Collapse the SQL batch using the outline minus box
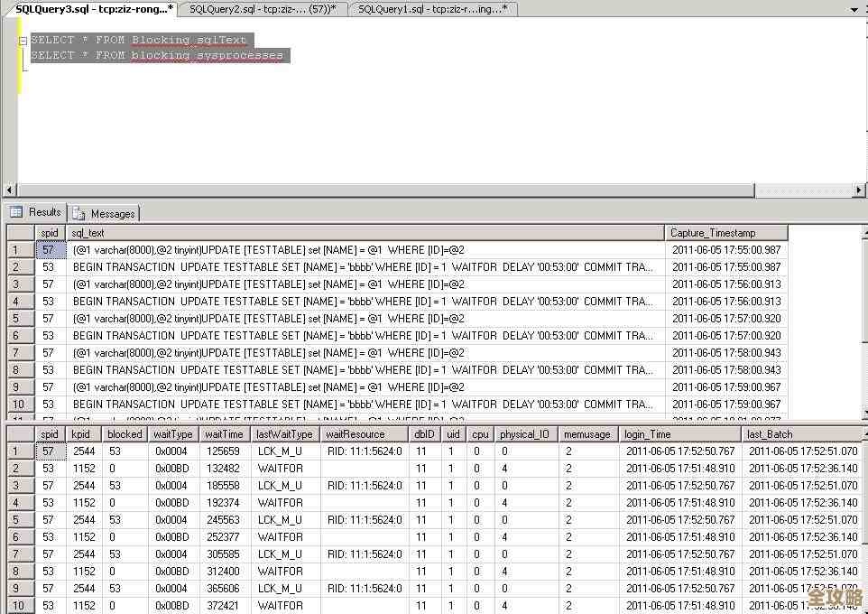Viewport: 868px width, 614px height. [x=23, y=39]
